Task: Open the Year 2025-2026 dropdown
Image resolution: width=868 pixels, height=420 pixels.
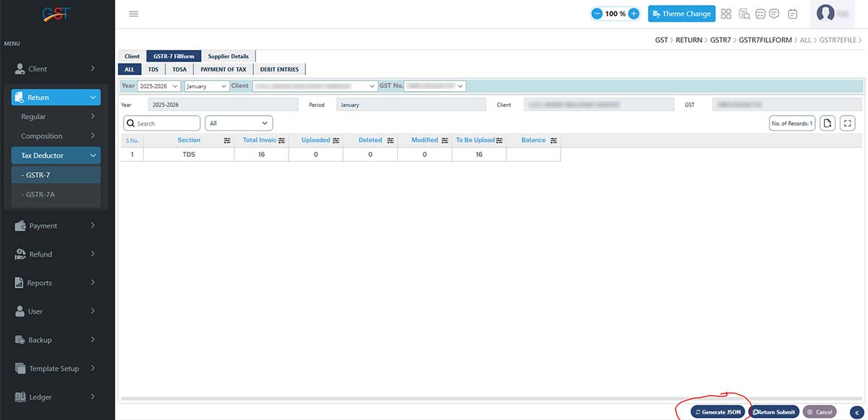Action: click(159, 86)
